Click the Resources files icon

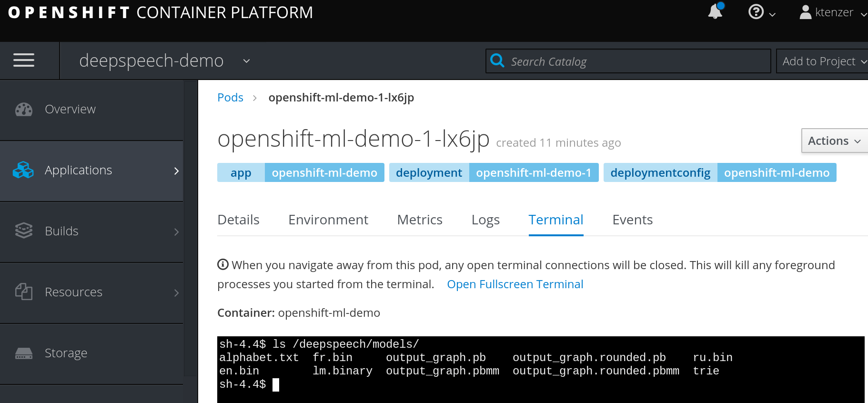point(24,292)
